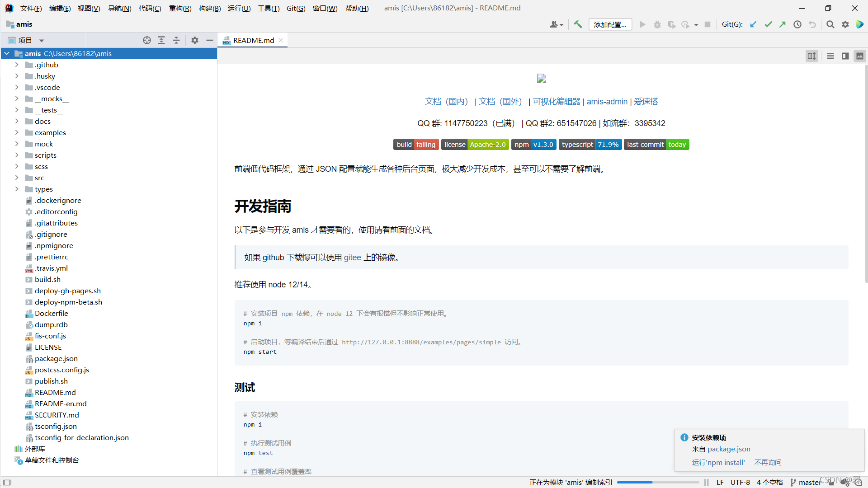Click LF line separator in status bar
This screenshot has width=868, height=488.
click(x=720, y=483)
